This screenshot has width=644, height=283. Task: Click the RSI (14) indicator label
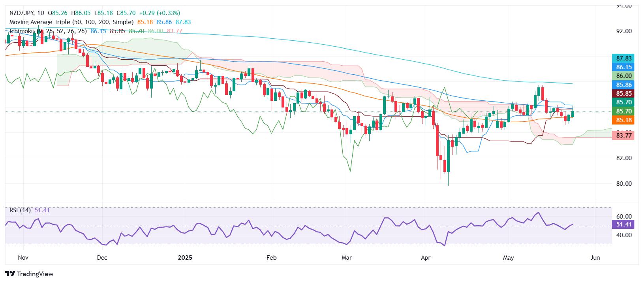point(20,210)
